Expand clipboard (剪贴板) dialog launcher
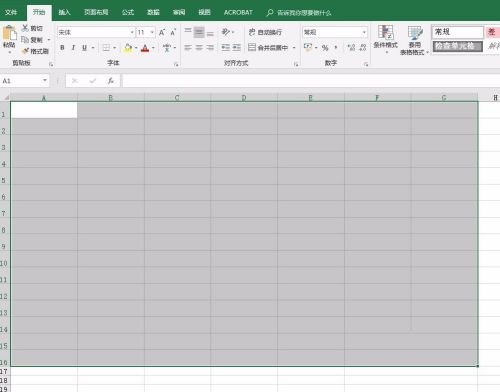Viewport: 500px width, 392px height. [x=51, y=64]
